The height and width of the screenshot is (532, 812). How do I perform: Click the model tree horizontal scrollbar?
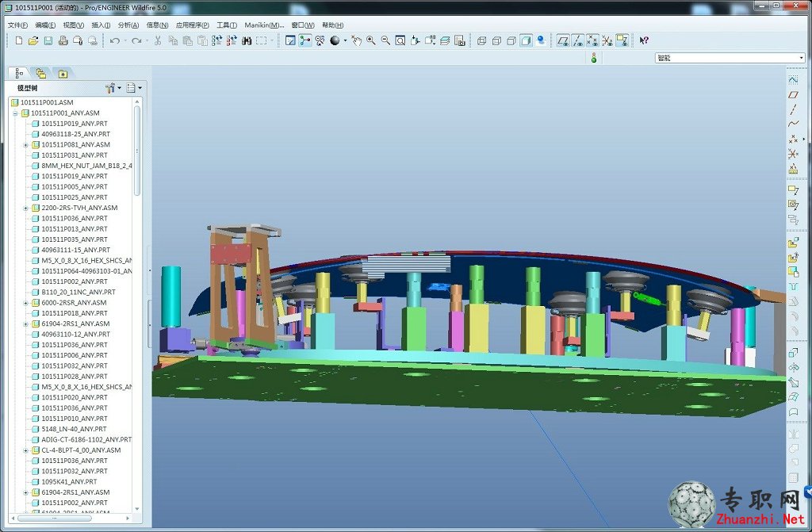pos(55,518)
